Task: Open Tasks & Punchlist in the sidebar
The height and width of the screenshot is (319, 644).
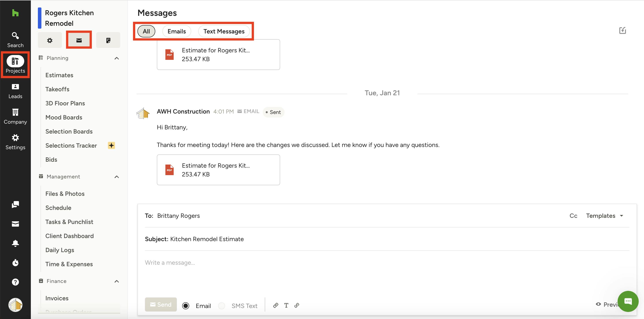Action: [x=69, y=222]
